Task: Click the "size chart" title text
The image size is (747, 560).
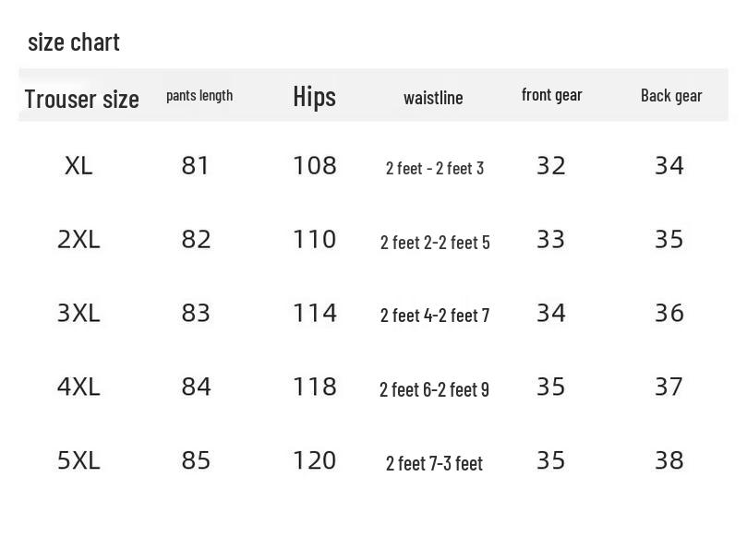Action: pyautogui.click(x=74, y=42)
